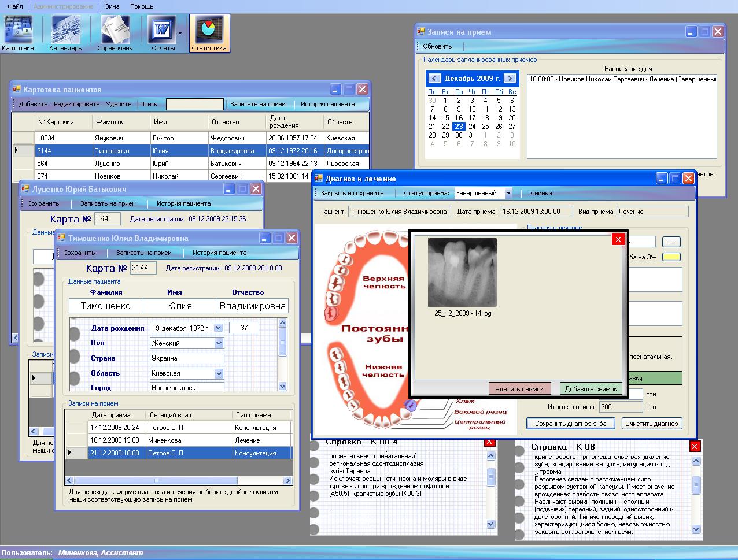
Task: Open the Помощь menu
Action: (142, 6)
